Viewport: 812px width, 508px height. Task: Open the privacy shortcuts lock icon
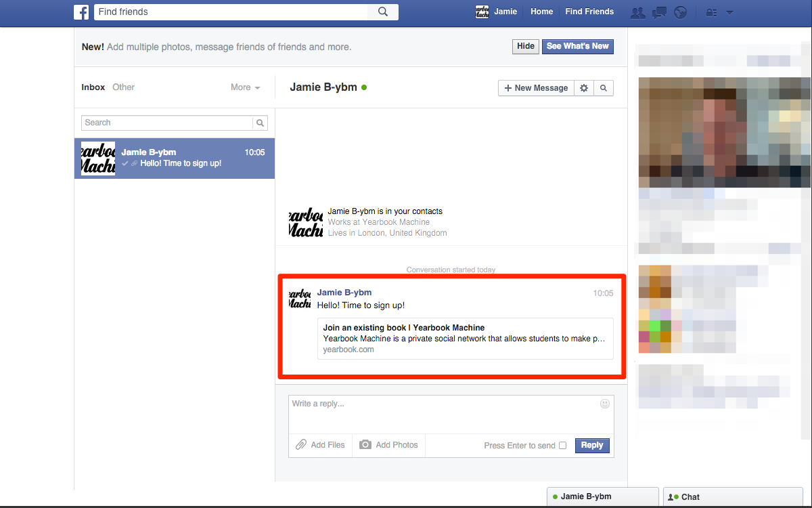tap(711, 12)
